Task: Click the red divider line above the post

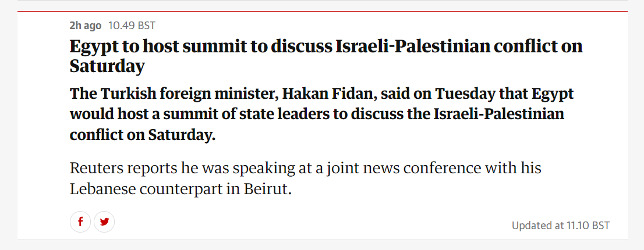Action: (323, 12)
